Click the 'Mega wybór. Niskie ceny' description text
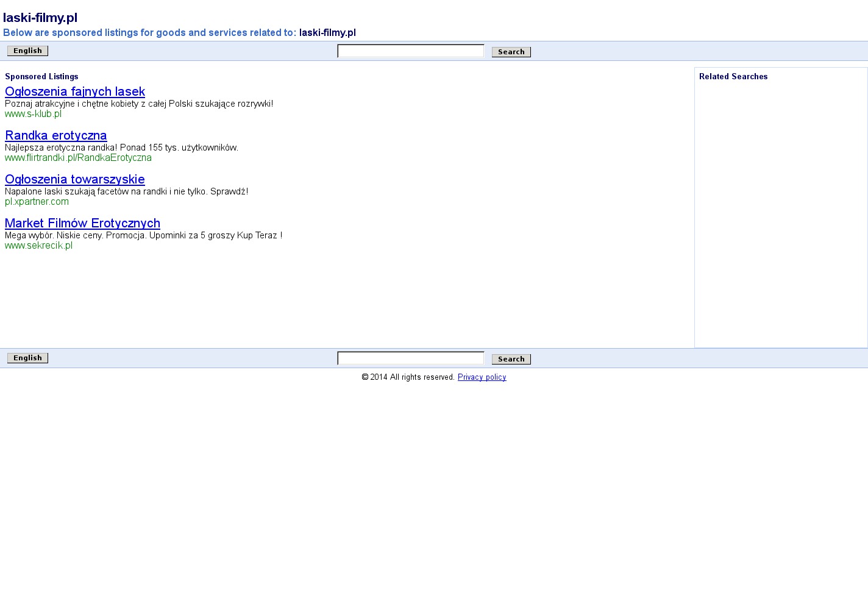This screenshot has height=612, width=868. tap(143, 235)
